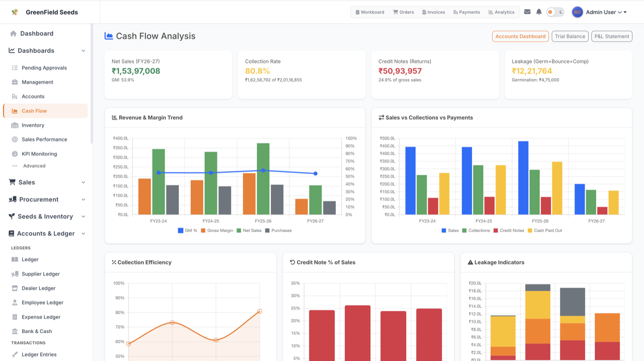Click the Leakage Indicators warning icon
Viewport: 644px width, 361px height.
[470, 263]
